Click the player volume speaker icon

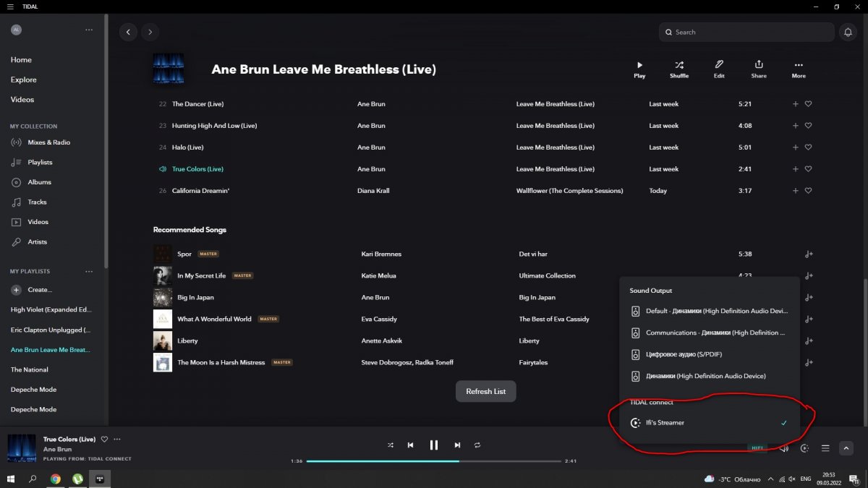click(x=783, y=448)
